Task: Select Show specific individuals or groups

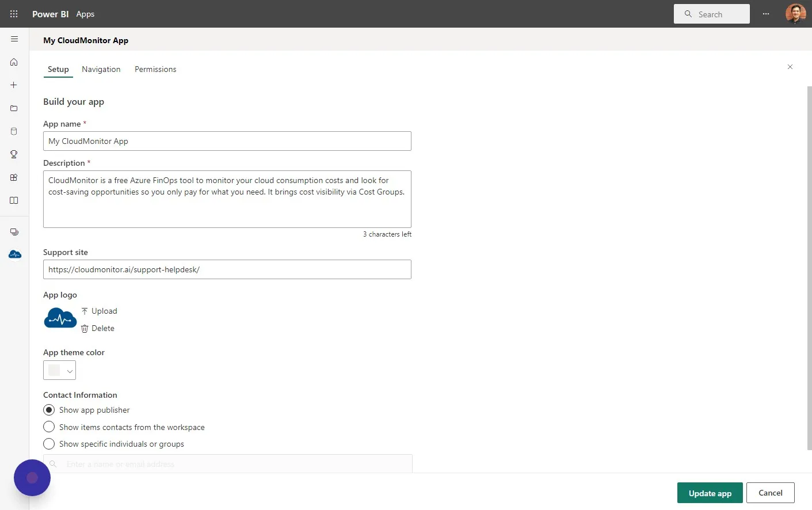Action: (x=49, y=444)
